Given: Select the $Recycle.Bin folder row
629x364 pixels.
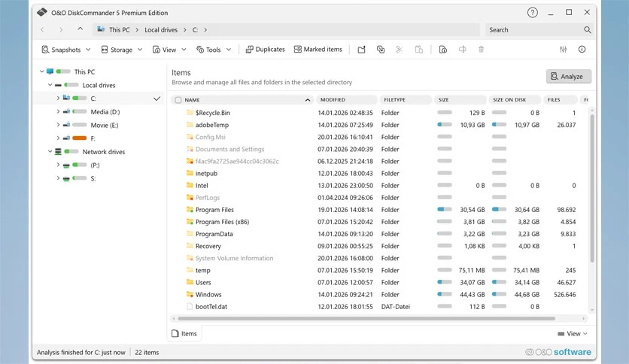Looking at the screenshot, I should [379, 113].
